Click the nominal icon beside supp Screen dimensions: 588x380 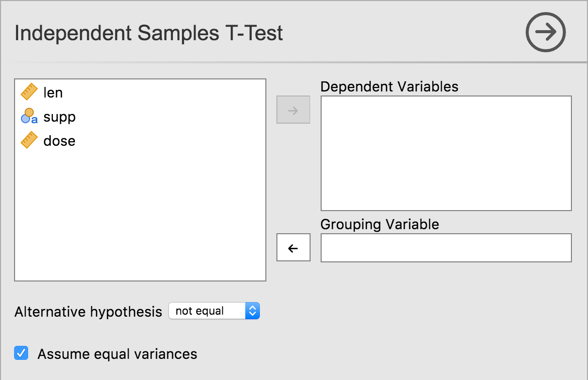[x=29, y=116]
